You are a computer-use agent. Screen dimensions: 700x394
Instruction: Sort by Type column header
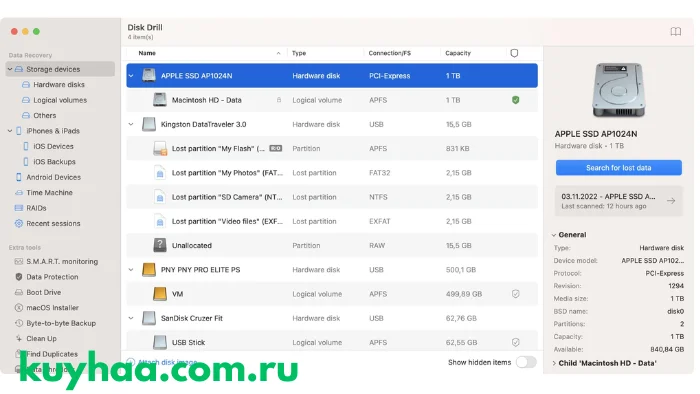[299, 53]
